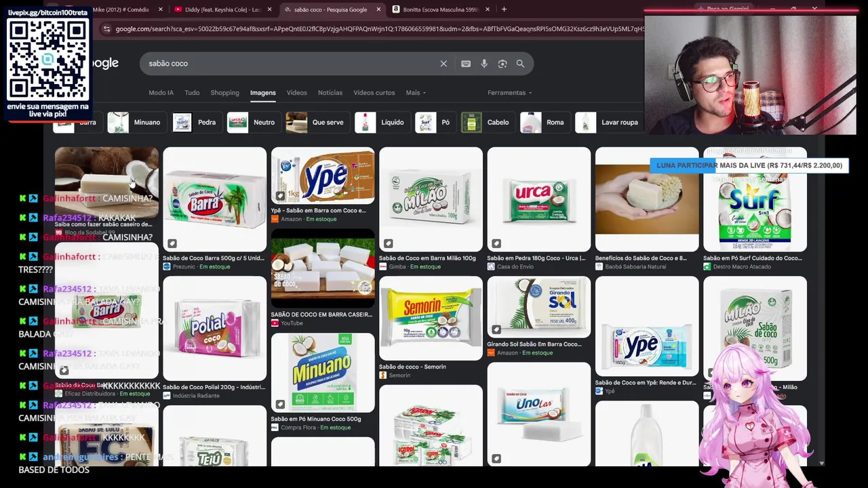Open 'Sabão de Coco Polial 200g' link
This screenshot has height=488, width=868.
tap(214, 387)
